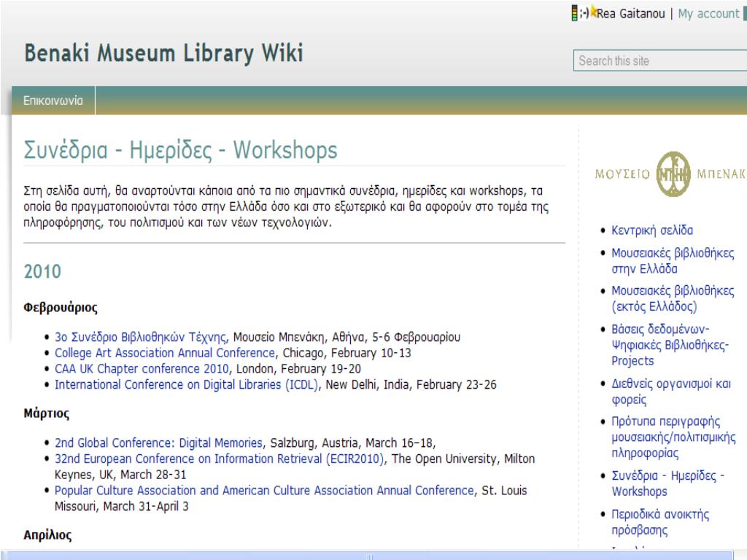Image resolution: width=747 pixels, height=560 pixels.
Task: Open Μουσειακές βιβλιοθήκες (εκτός Ελλάδος) sidebar link
Action: coord(673,298)
